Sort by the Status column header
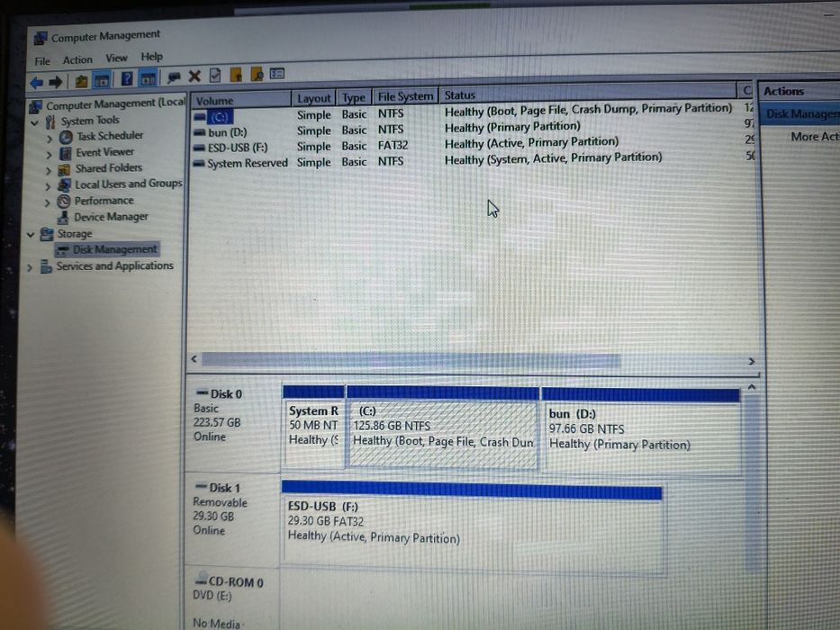 (587, 94)
